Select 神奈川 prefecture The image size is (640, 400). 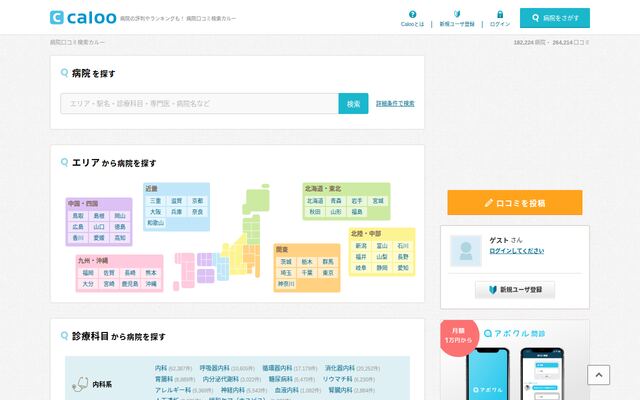click(x=286, y=284)
